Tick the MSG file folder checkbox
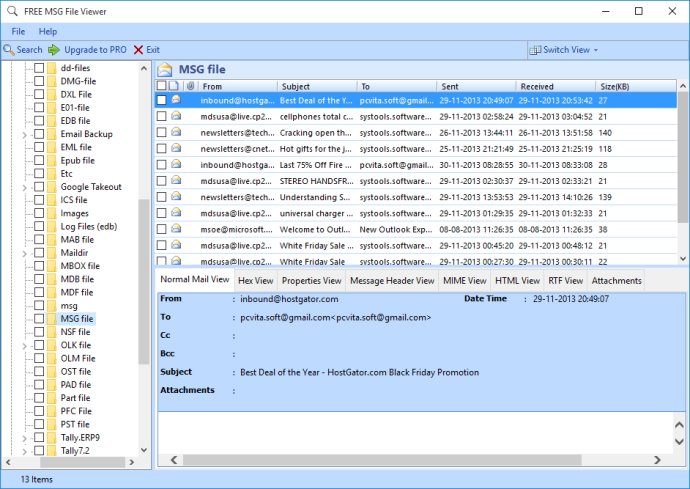The height and width of the screenshot is (489, 690). tap(39, 319)
